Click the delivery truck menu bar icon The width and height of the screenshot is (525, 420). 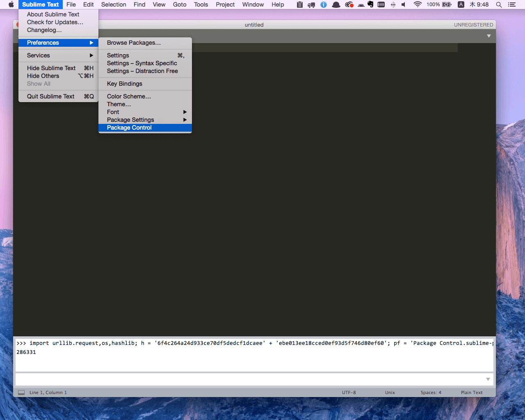pos(311,5)
